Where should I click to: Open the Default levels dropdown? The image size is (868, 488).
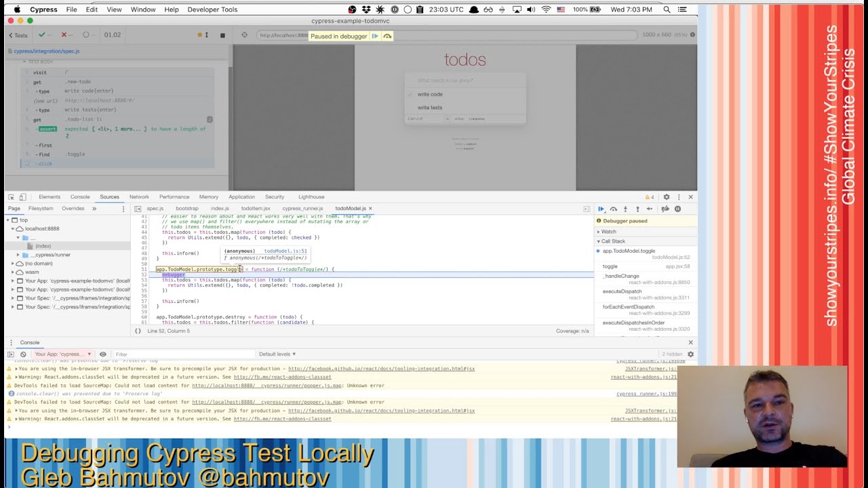pos(277,354)
